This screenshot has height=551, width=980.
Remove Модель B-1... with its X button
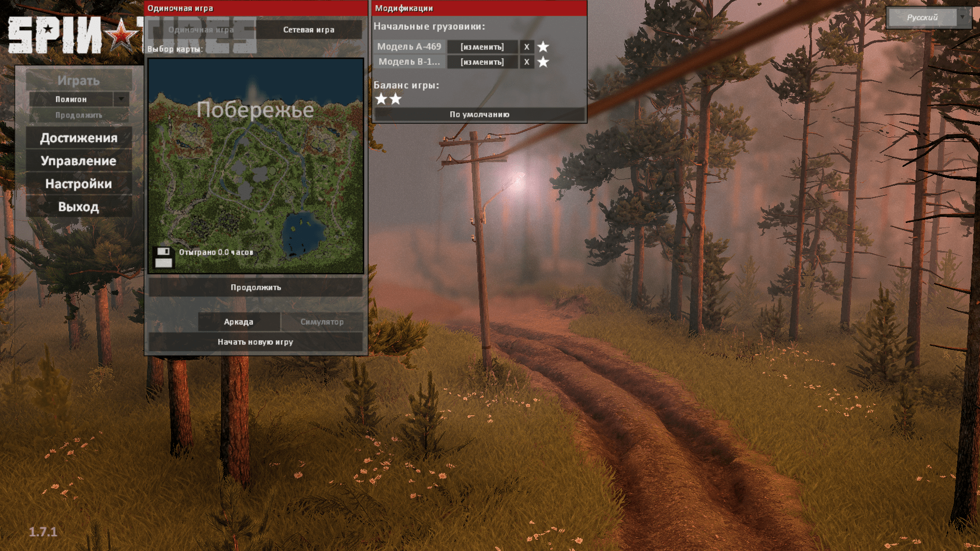click(x=527, y=62)
